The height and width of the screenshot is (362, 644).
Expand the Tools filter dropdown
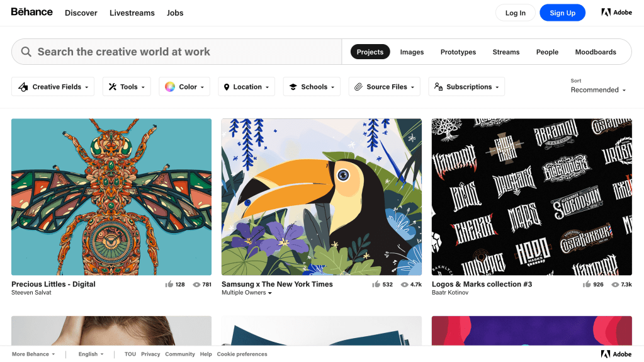click(127, 87)
